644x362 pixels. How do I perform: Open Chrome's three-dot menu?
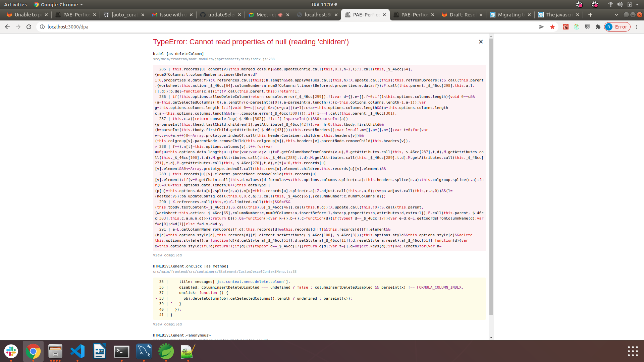point(637,27)
